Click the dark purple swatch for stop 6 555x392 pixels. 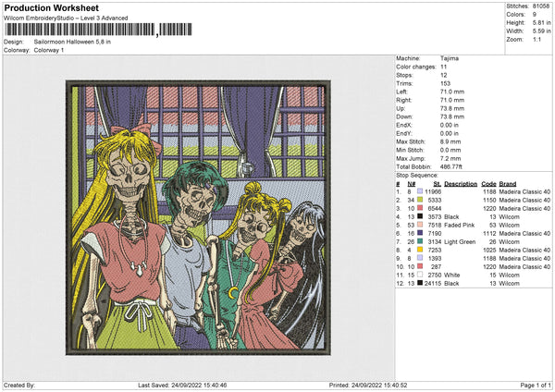point(420,234)
